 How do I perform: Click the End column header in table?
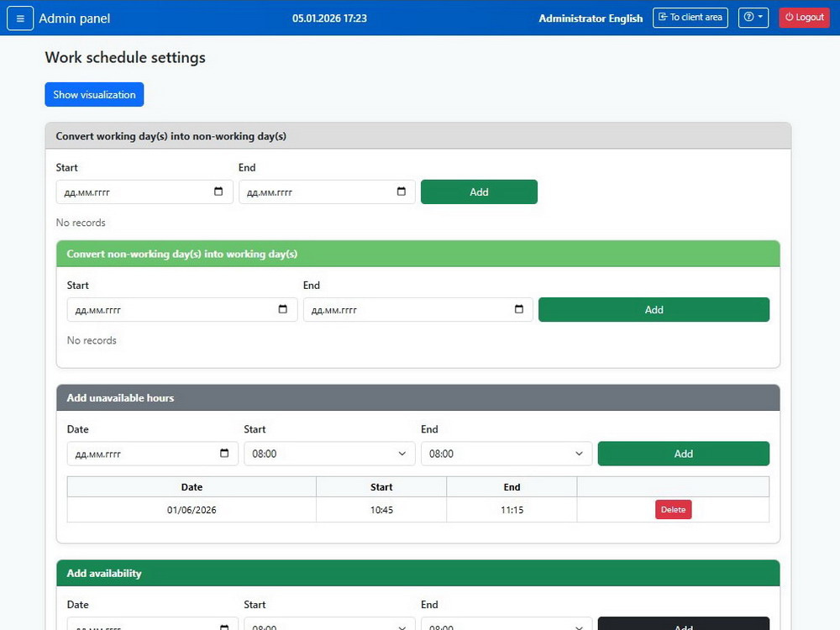coord(512,487)
